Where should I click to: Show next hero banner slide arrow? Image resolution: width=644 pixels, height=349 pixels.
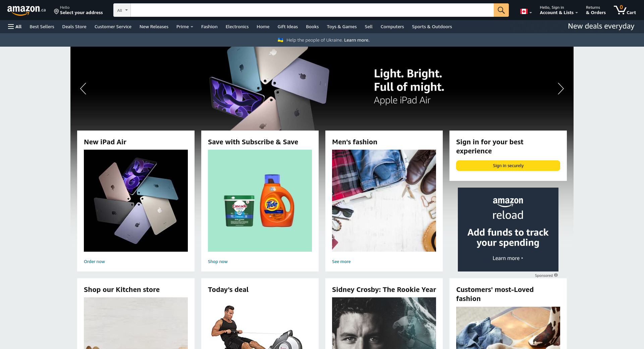click(x=560, y=89)
